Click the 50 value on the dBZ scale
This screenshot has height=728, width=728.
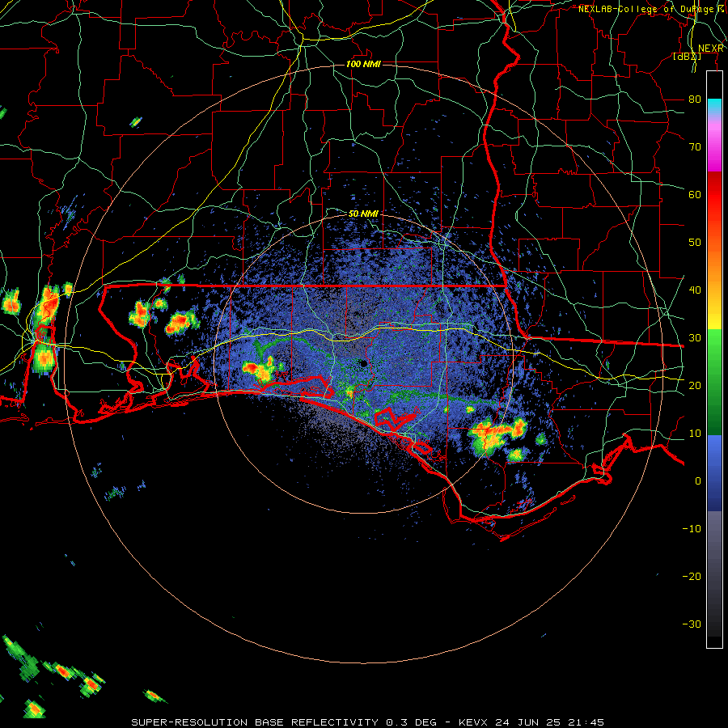point(695,243)
